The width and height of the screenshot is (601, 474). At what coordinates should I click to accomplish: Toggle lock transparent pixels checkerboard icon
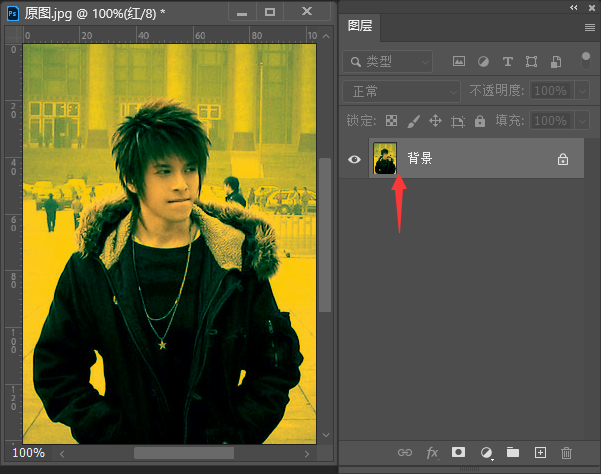391,121
